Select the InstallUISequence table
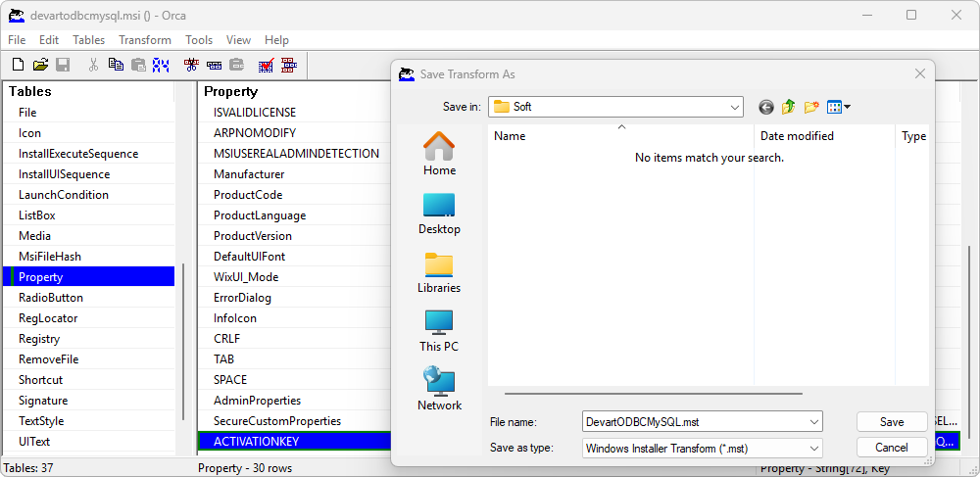 [89, 174]
